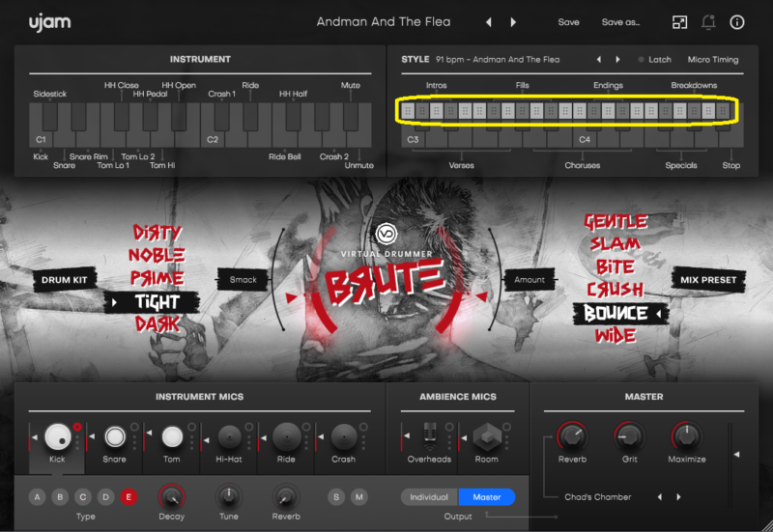Screen dimensions: 773x532
Task: Click the Master Grit knob
Action: click(x=630, y=436)
